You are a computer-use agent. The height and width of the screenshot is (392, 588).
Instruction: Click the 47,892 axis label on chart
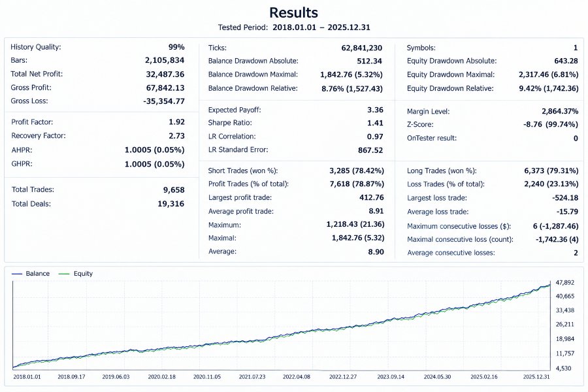[564, 283]
